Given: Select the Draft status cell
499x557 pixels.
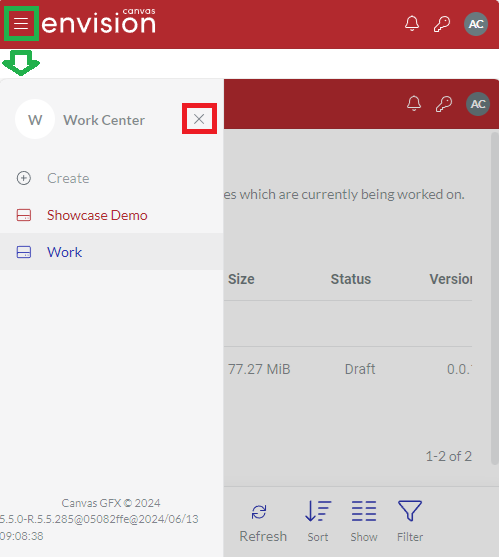Looking at the screenshot, I should pos(360,369).
